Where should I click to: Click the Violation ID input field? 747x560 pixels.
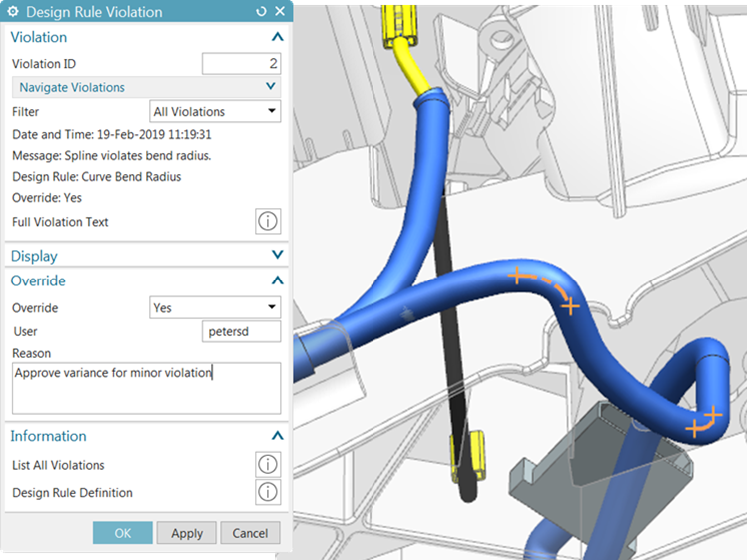pos(241,63)
